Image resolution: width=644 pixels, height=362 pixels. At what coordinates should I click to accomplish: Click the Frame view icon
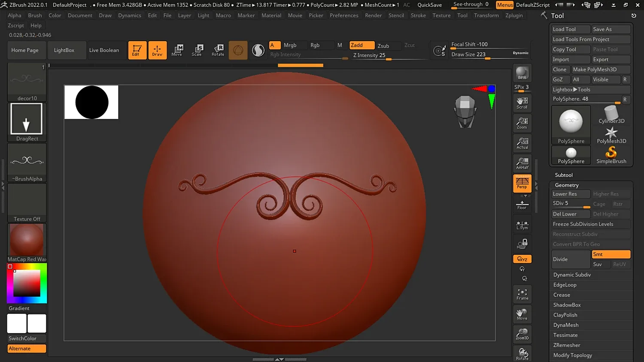click(x=522, y=294)
